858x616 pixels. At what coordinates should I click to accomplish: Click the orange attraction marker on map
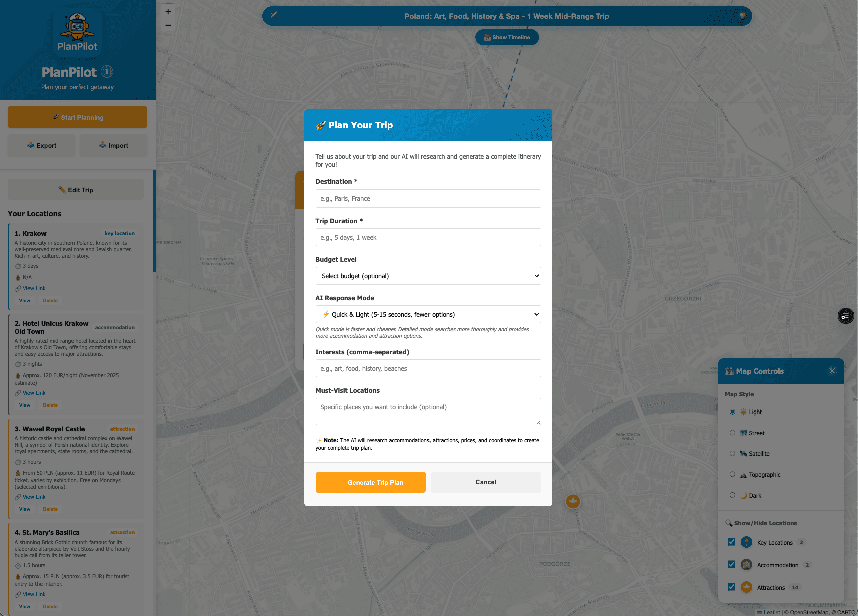tap(573, 501)
